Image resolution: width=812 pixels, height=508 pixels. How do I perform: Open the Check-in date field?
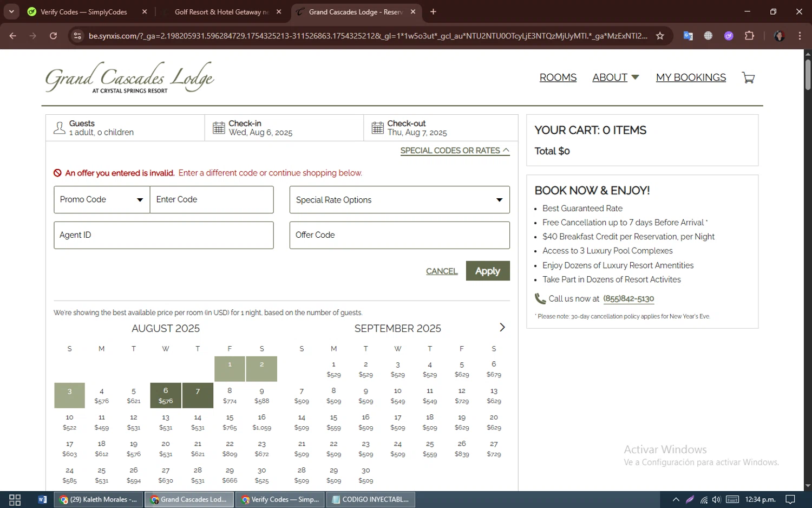(x=284, y=128)
